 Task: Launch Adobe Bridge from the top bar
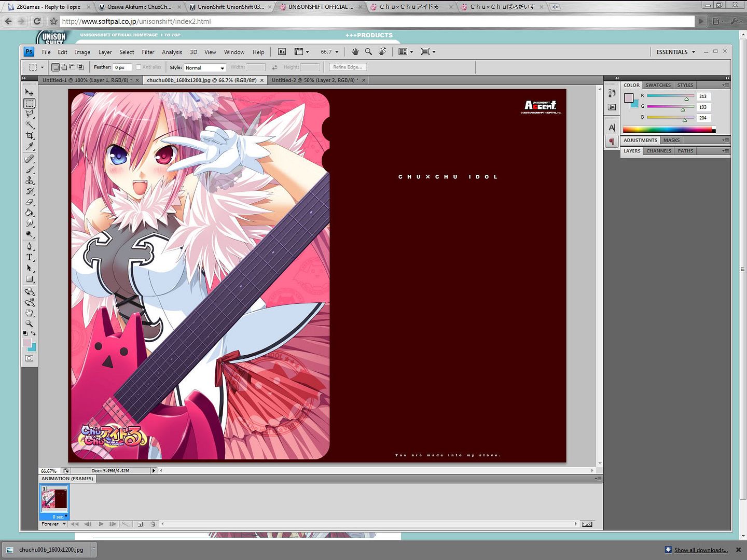(282, 52)
